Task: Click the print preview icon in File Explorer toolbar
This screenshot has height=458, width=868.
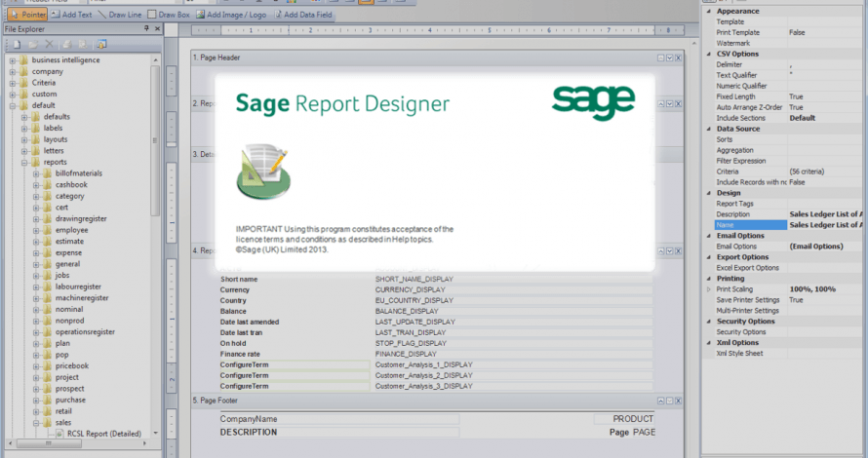Action: pyautogui.click(x=83, y=44)
